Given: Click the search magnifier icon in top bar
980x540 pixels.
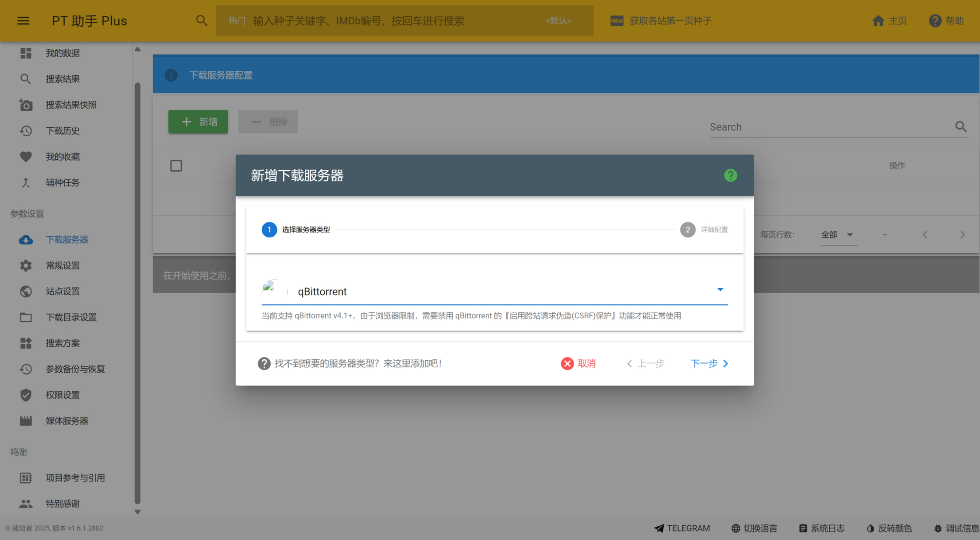Looking at the screenshot, I should tap(201, 21).
